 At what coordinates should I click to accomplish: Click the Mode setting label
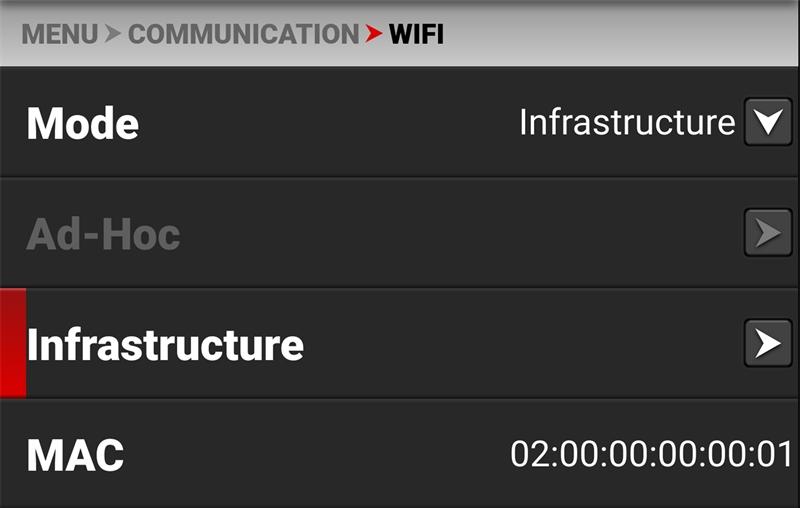[x=83, y=124]
